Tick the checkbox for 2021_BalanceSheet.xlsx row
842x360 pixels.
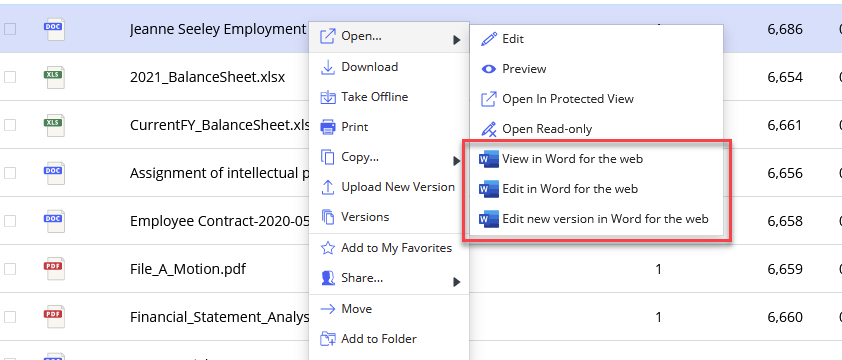[10, 77]
